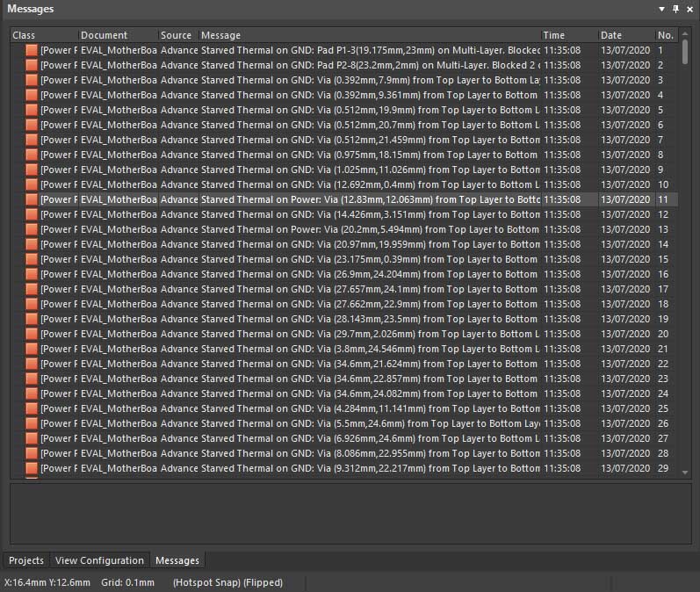Sort messages by Class column header
The image size is (700, 592).
click(43, 35)
